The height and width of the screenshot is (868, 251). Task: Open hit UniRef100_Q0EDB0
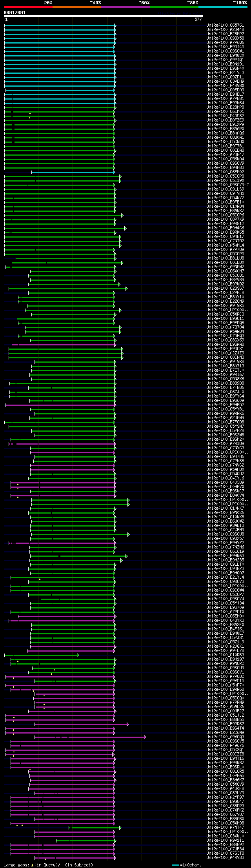pyautogui.click(x=225, y=263)
